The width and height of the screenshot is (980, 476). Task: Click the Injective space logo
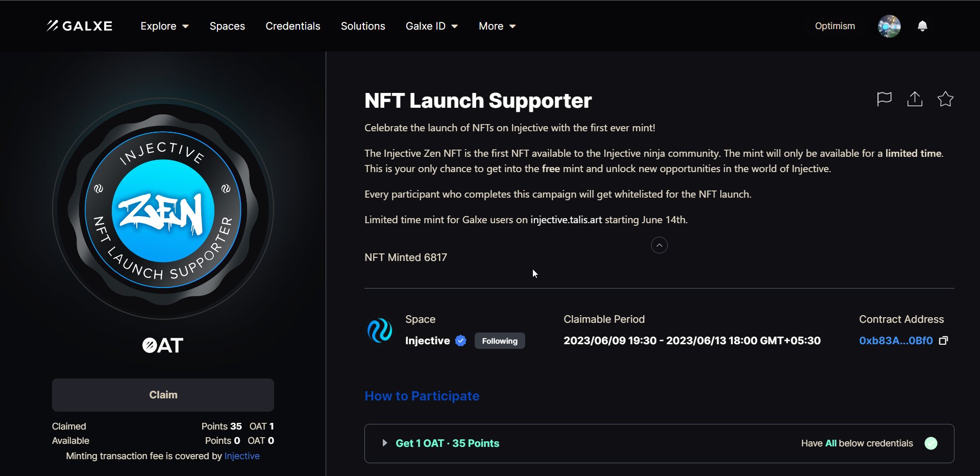pyautogui.click(x=380, y=330)
